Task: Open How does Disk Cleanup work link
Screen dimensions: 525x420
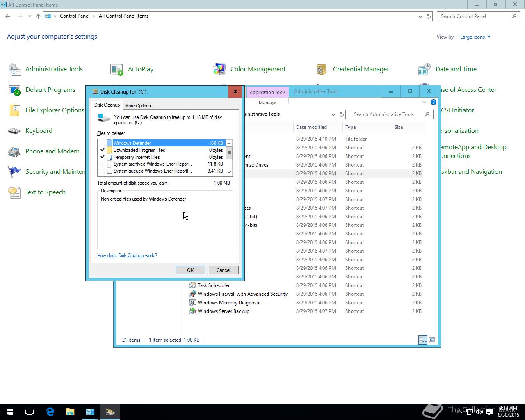Action: click(127, 256)
